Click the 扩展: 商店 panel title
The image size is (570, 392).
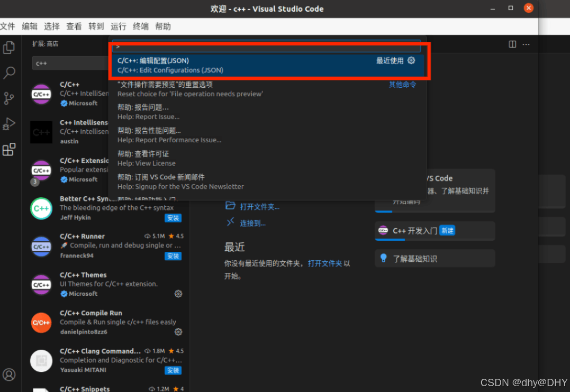(x=45, y=44)
